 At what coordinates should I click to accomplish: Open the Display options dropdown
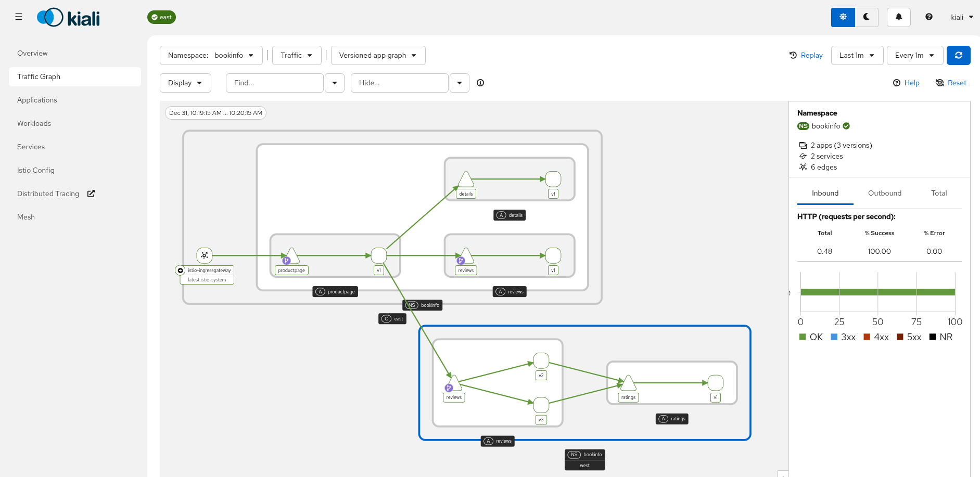[185, 83]
